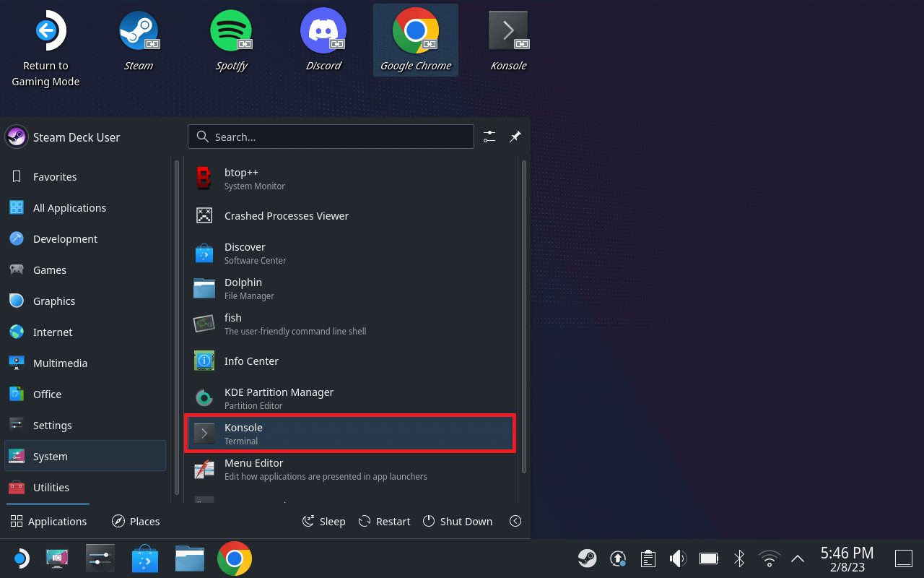Open Menu Editor
Screen dimensions: 924x578
pos(351,469)
